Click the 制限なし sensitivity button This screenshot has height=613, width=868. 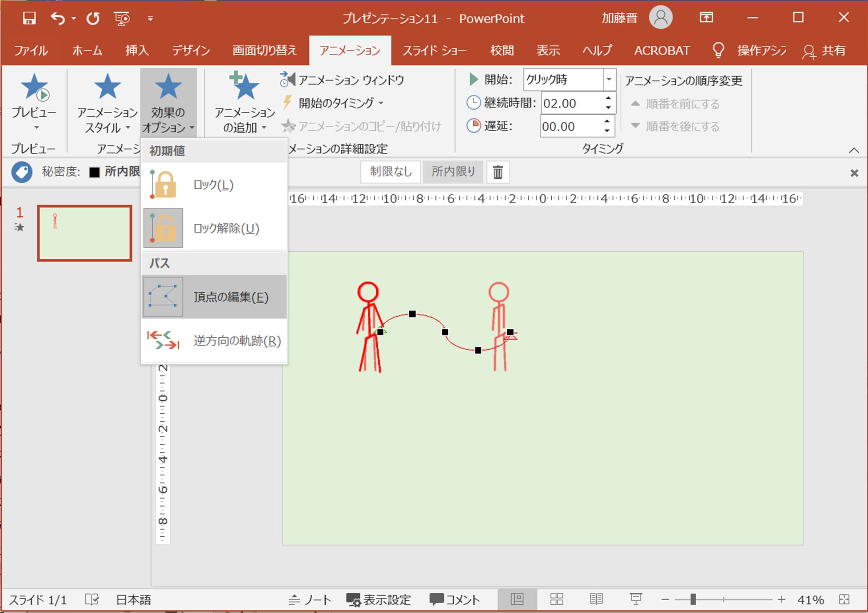coord(390,172)
